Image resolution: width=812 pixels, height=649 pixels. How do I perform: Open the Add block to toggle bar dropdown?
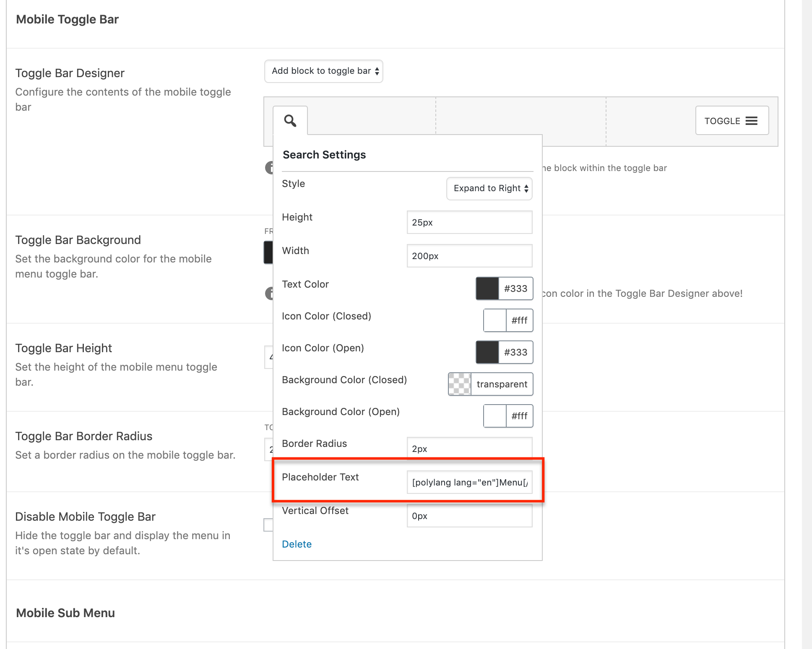click(323, 71)
